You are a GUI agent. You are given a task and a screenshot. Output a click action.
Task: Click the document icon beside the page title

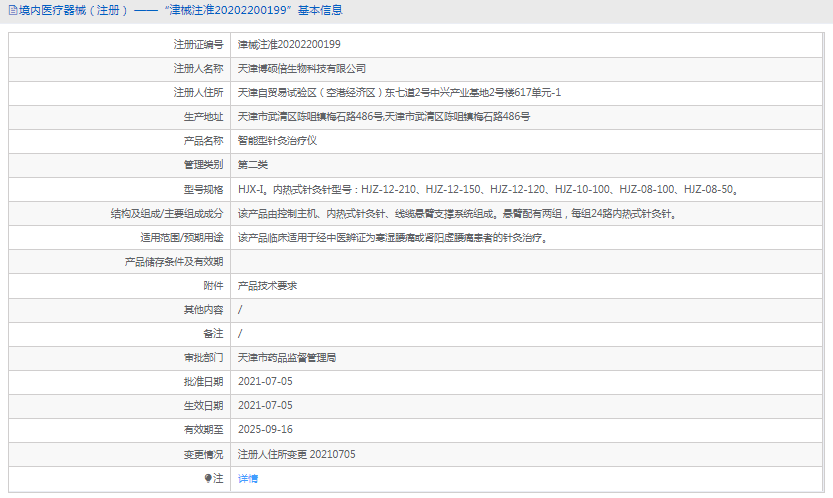coord(13,10)
